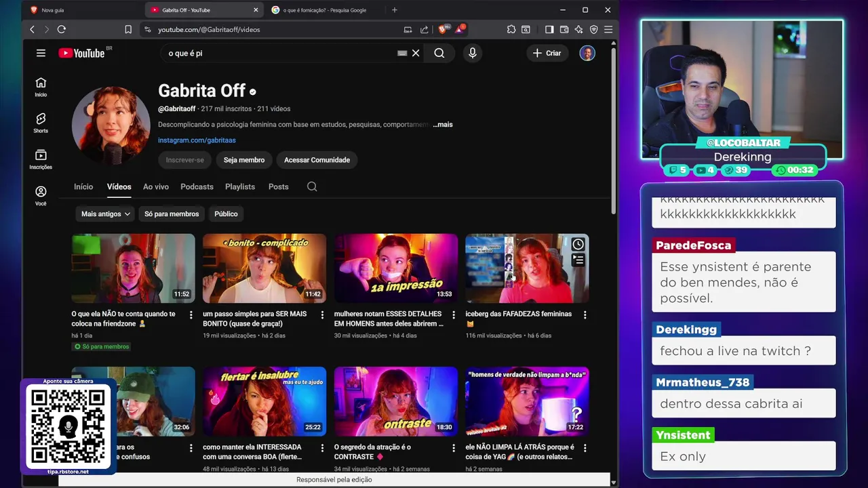
Task: Open the Mais antigos sort dropdown
Action: (x=106, y=213)
